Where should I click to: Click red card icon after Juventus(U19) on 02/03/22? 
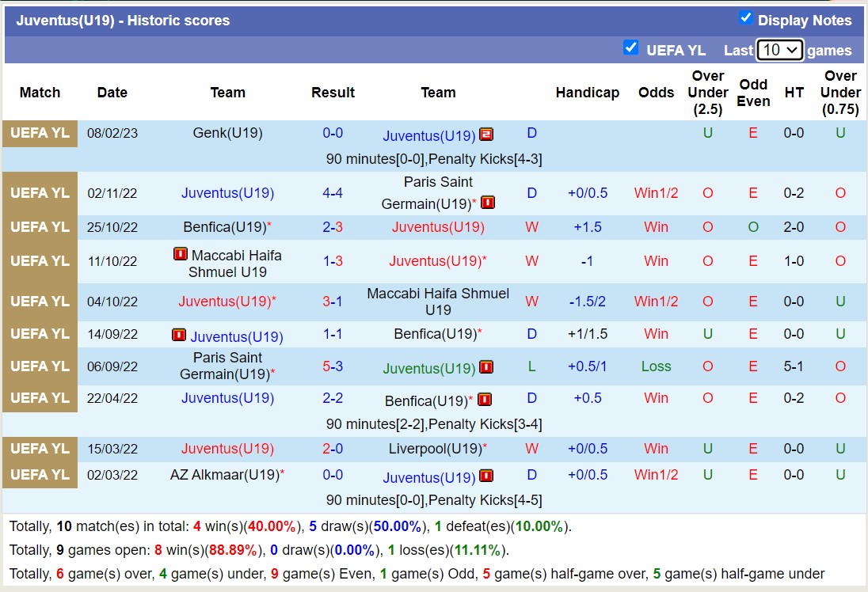point(486,476)
